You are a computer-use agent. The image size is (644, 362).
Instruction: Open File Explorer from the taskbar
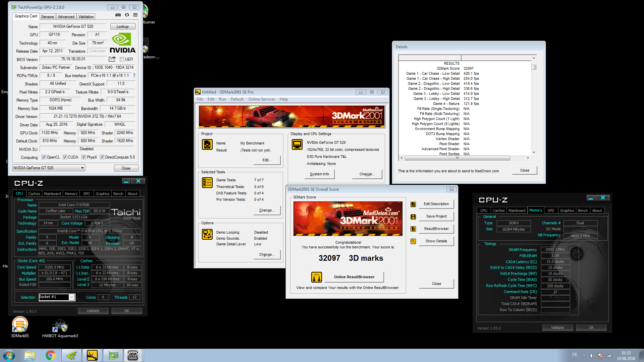point(30,355)
